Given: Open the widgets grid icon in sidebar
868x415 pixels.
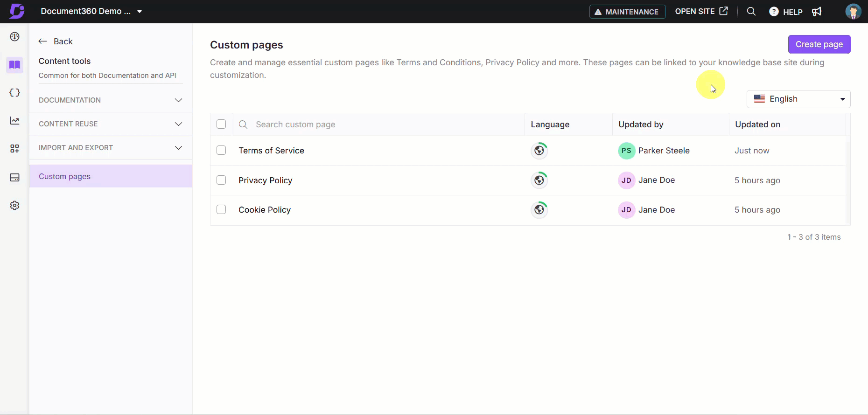Looking at the screenshot, I should (x=15, y=149).
